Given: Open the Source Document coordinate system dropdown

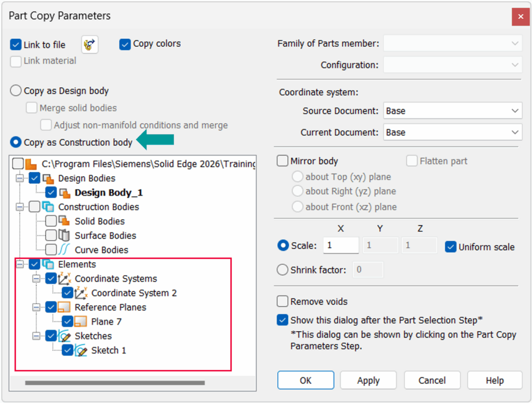Looking at the screenshot, I should tap(452, 111).
